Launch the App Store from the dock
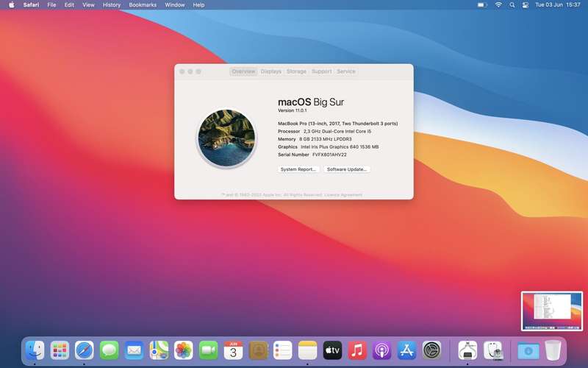The height and width of the screenshot is (368, 588). click(407, 350)
